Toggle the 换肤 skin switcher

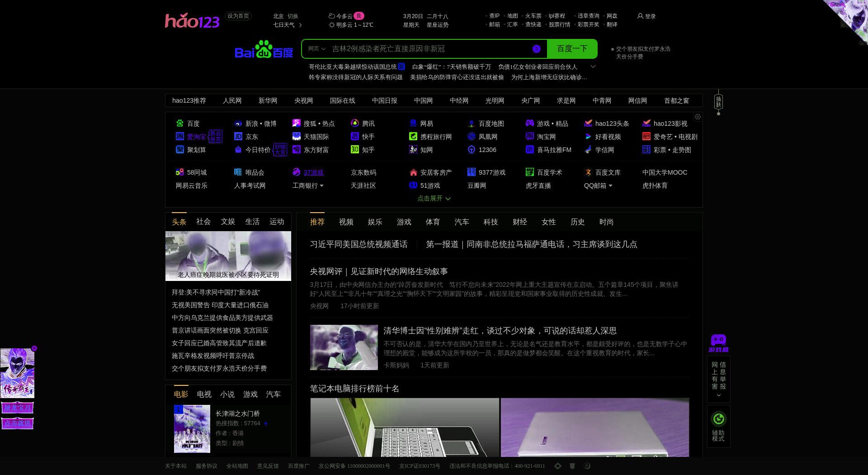tap(718, 102)
